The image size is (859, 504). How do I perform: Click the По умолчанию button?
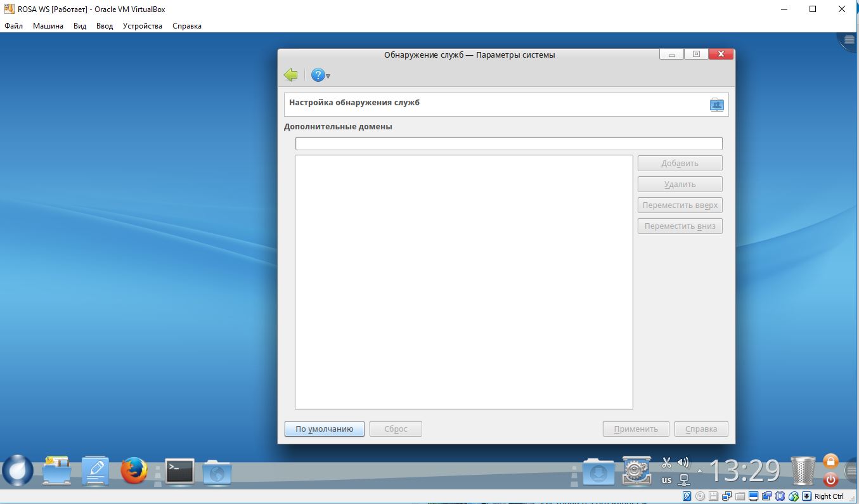324,429
